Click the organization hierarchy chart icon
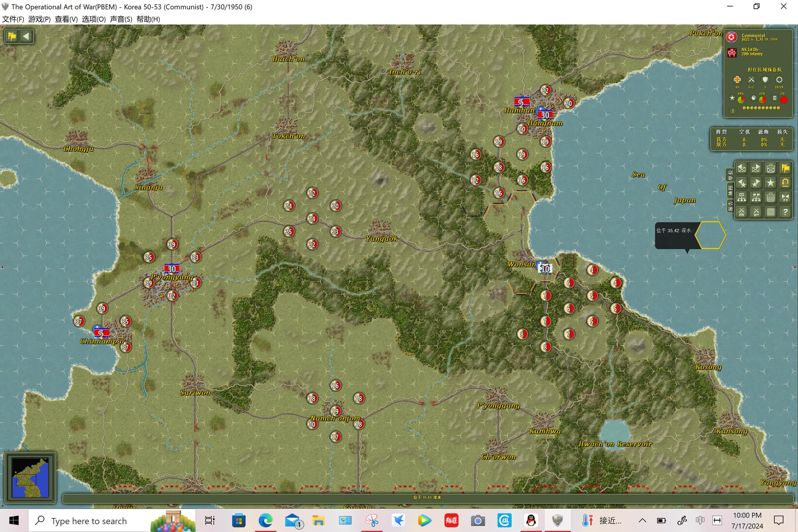The height and width of the screenshot is (532, 798). pyautogui.click(x=741, y=197)
